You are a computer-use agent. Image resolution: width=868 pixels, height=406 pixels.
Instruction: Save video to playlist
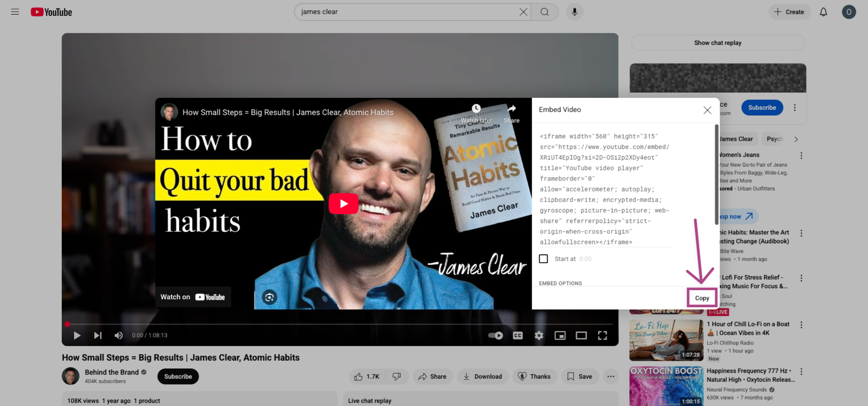(580, 376)
